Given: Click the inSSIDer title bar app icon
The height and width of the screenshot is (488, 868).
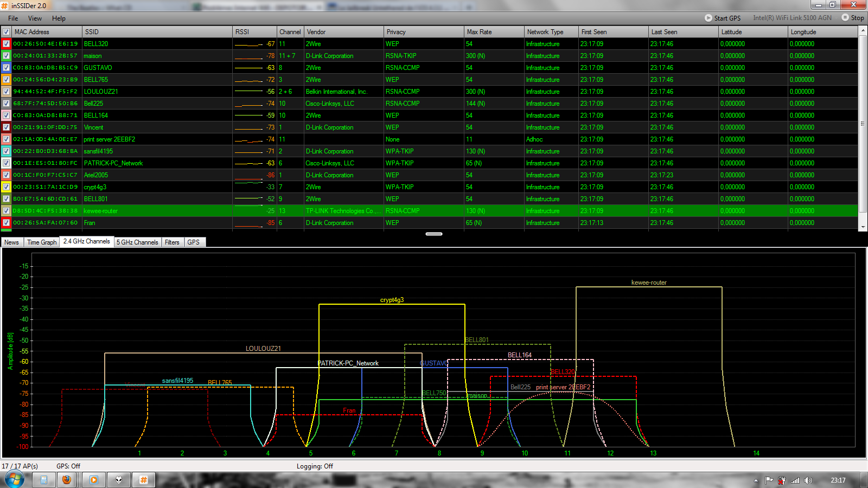Looking at the screenshot, I should [5, 5].
